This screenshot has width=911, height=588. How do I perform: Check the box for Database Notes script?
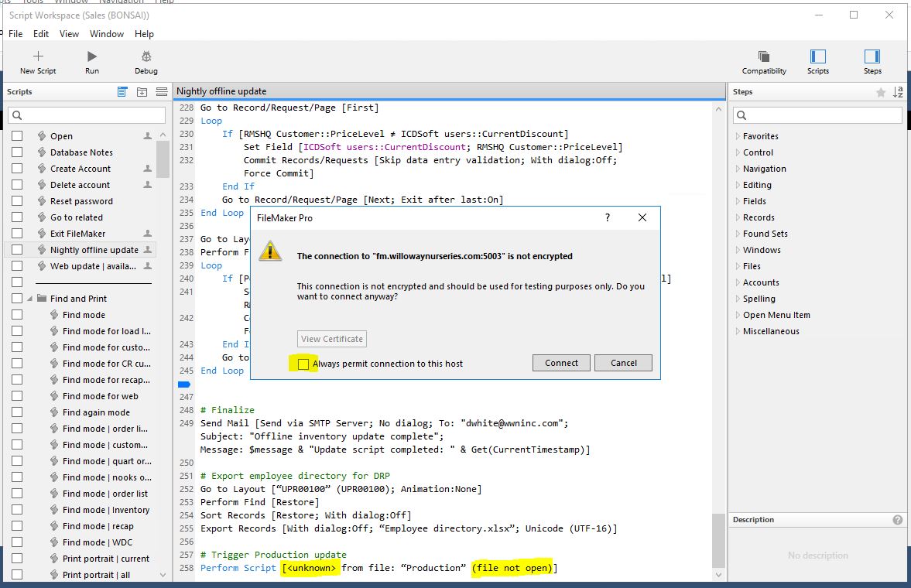tap(17, 152)
